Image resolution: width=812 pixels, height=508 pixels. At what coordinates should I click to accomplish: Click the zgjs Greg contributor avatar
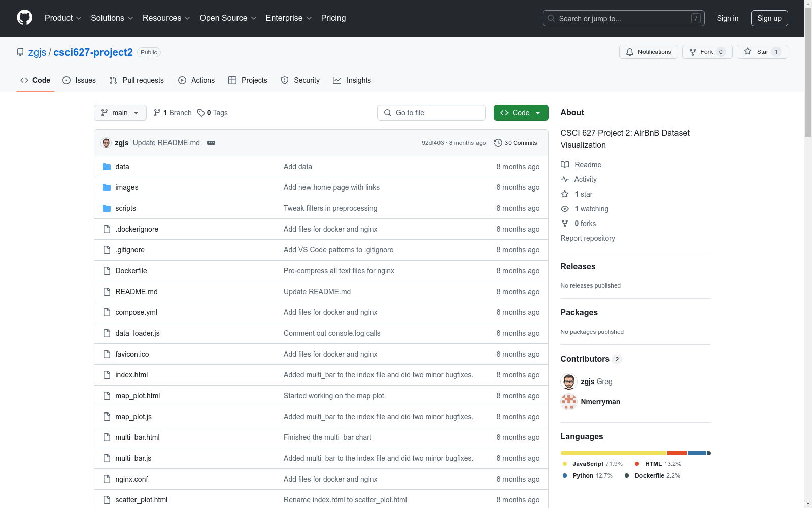[x=569, y=382]
